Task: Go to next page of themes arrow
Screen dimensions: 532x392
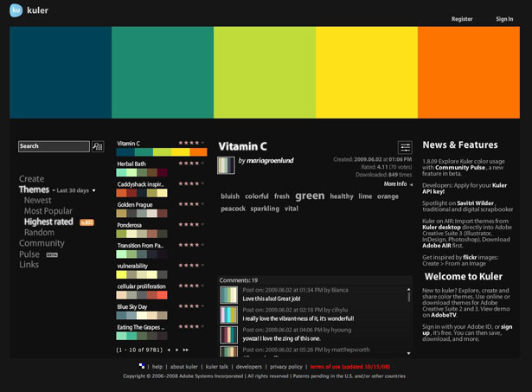Action: (x=177, y=350)
